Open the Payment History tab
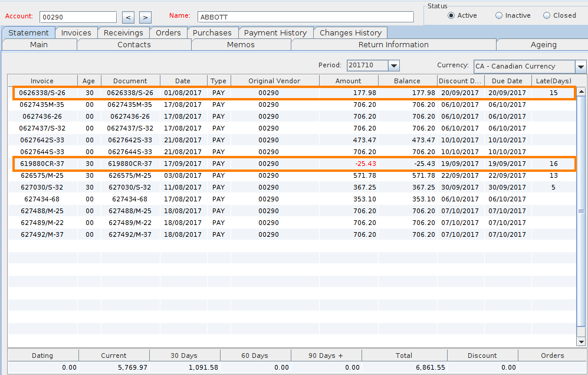This screenshot has height=375, width=588. (275, 33)
